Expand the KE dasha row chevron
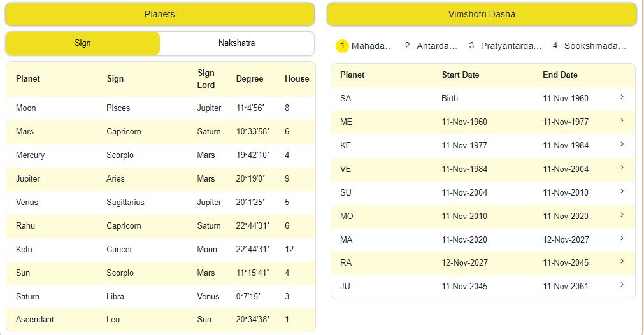 tap(622, 144)
